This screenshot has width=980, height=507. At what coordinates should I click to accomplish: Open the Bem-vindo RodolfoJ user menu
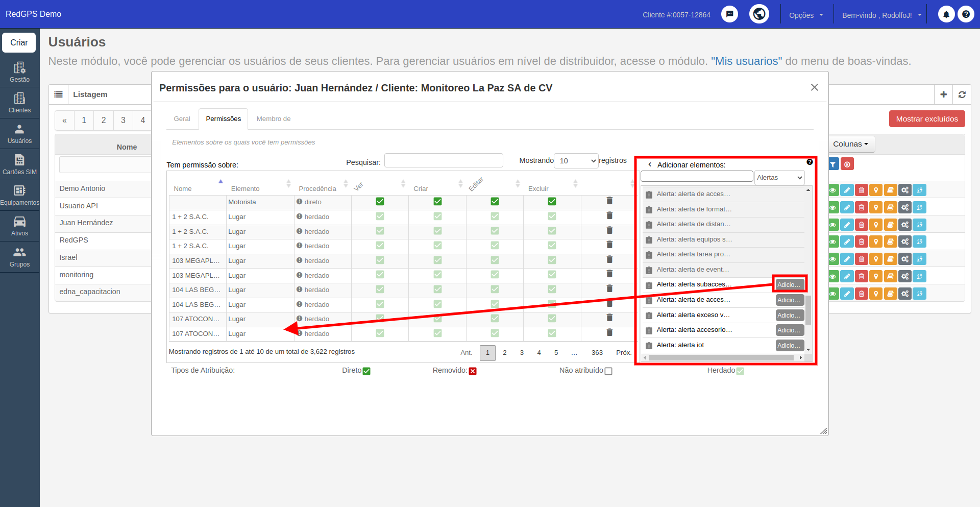tap(881, 15)
